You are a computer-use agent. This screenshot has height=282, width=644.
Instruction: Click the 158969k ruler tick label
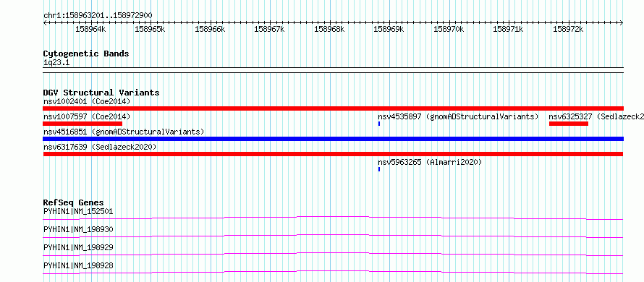(x=389, y=29)
